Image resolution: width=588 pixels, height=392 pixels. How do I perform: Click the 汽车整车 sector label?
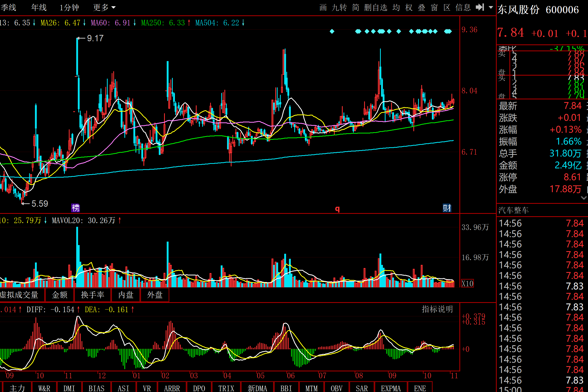click(513, 210)
